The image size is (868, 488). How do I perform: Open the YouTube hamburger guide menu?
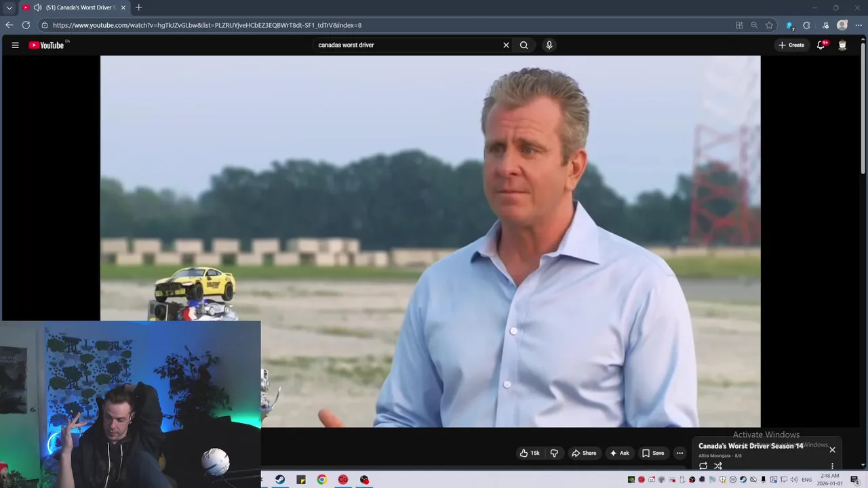[15, 45]
